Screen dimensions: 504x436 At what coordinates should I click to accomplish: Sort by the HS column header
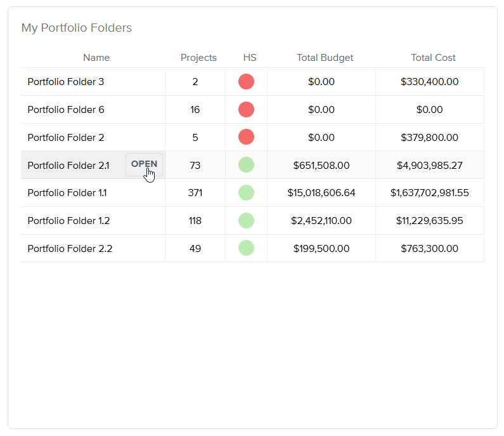click(250, 58)
